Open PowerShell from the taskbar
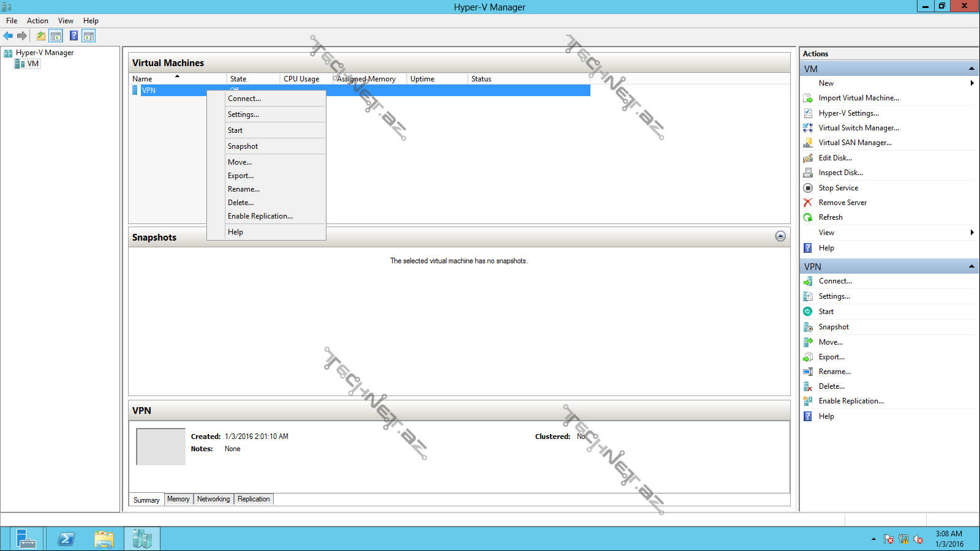Image resolution: width=980 pixels, height=551 pixels. point(66,539)
